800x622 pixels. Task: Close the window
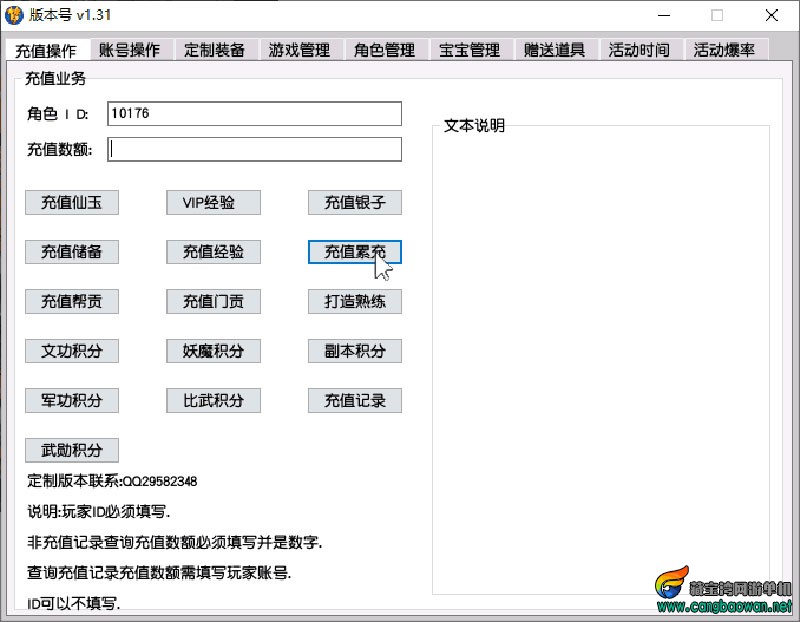771,15
